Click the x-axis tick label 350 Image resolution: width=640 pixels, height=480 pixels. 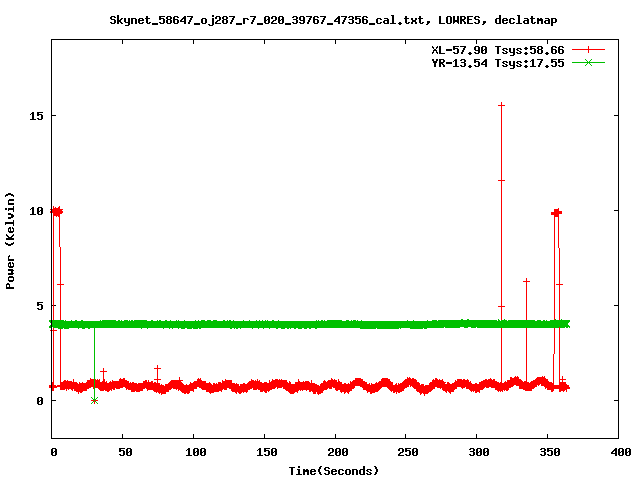tap(550, 452)
